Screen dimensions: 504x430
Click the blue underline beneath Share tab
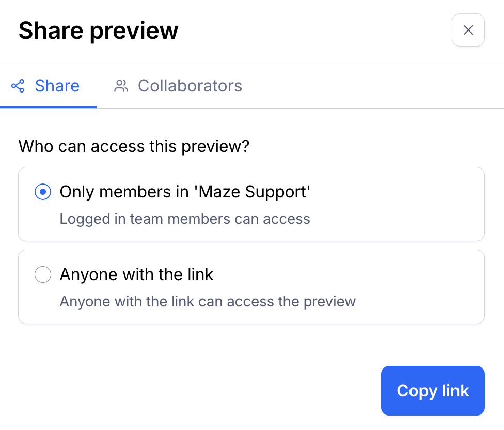pyautogui.click(x=48, y=107)
